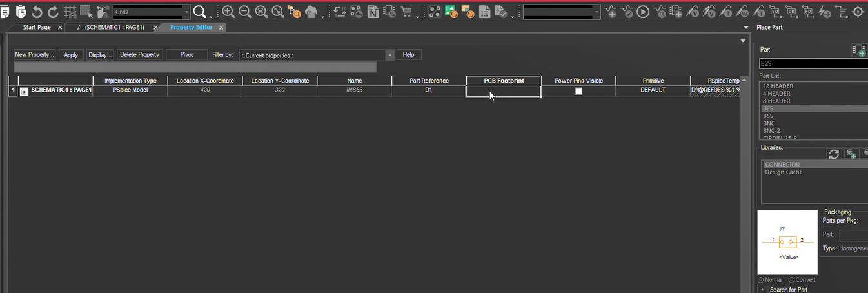The height and width of the screenshot is (293, 868).
Task: Click the Zoom to All icon
Action: point(277,12)
